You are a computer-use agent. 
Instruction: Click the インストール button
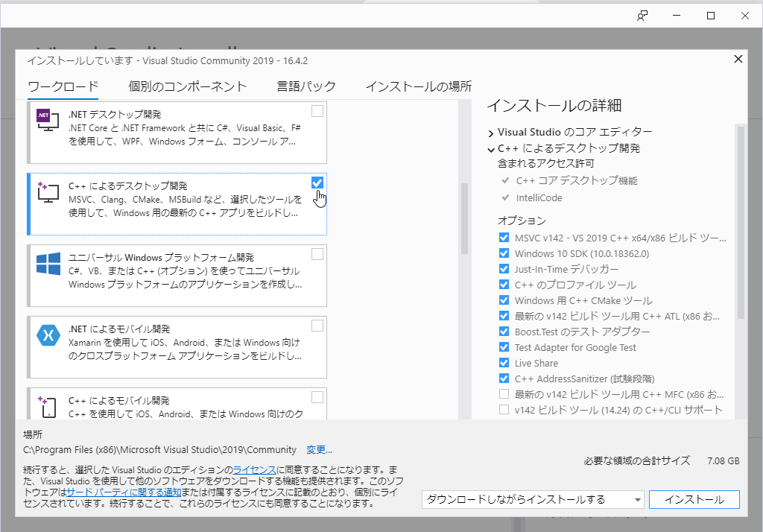(694, 499)
